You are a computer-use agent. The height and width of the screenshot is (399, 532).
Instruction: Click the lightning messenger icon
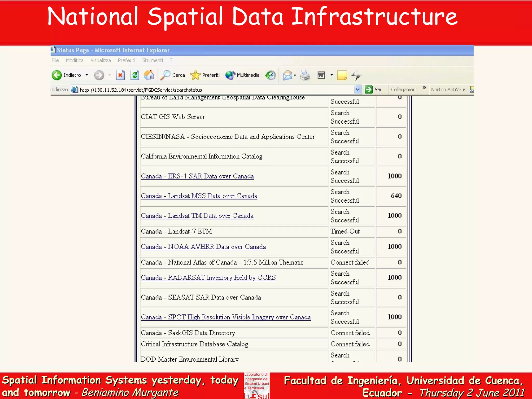pyautogui.click(x=356, y=75)
